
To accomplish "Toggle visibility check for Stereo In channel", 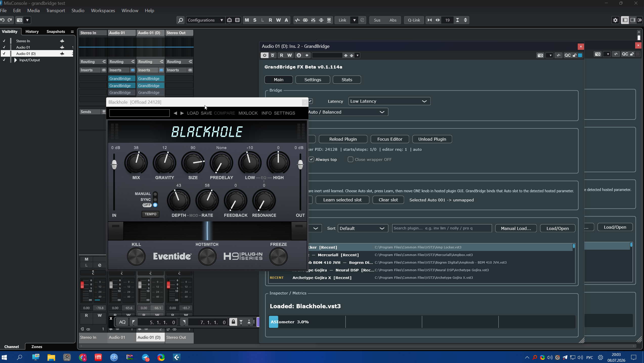I will [4, 41].
